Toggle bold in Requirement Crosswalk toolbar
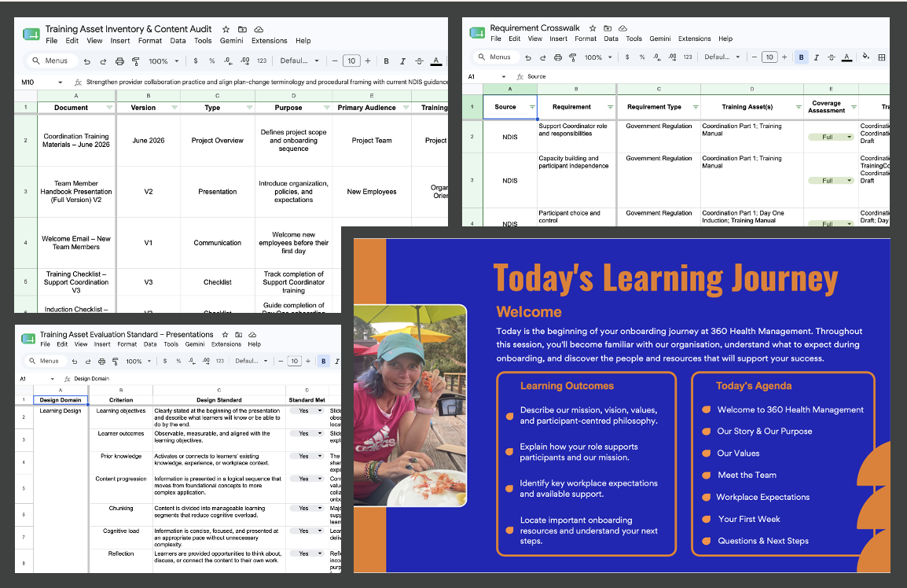The width and height of the screenshot is (907, 588). pos(801,57)
